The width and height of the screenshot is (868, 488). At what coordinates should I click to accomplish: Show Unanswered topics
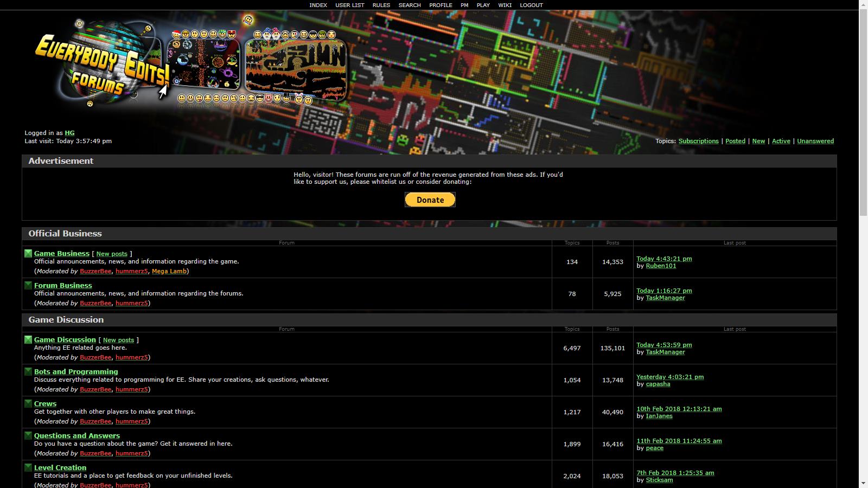coord(815,141)
